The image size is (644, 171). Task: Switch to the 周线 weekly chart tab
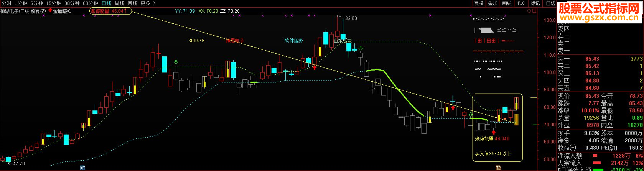tap(119, 3)
